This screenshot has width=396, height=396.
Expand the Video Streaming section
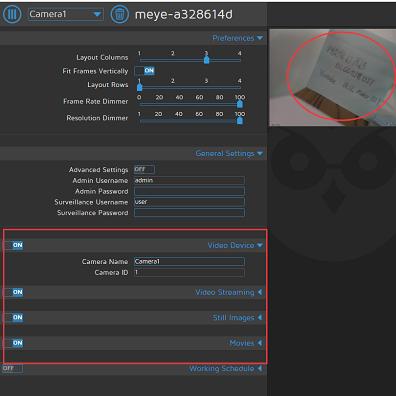pos(229,292)
